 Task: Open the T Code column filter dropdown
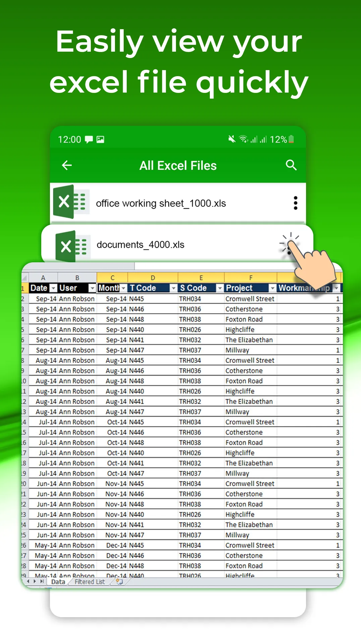173,288
